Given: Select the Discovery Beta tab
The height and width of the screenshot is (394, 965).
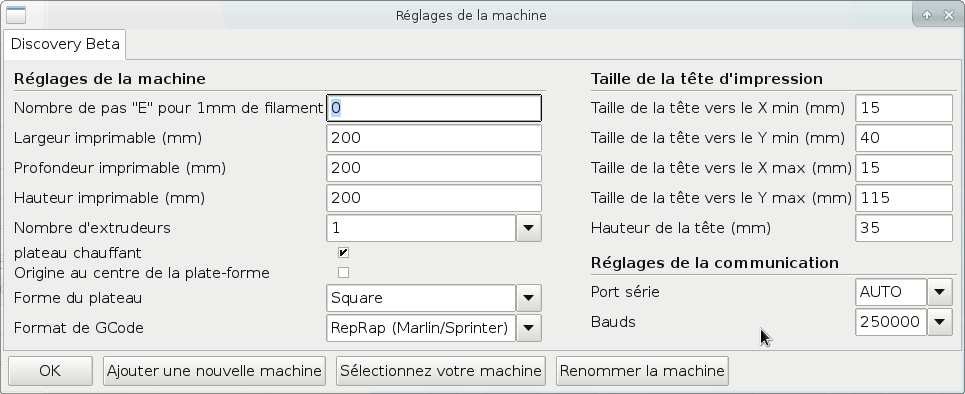Looking at the screenshot, I should pos(65,44).
